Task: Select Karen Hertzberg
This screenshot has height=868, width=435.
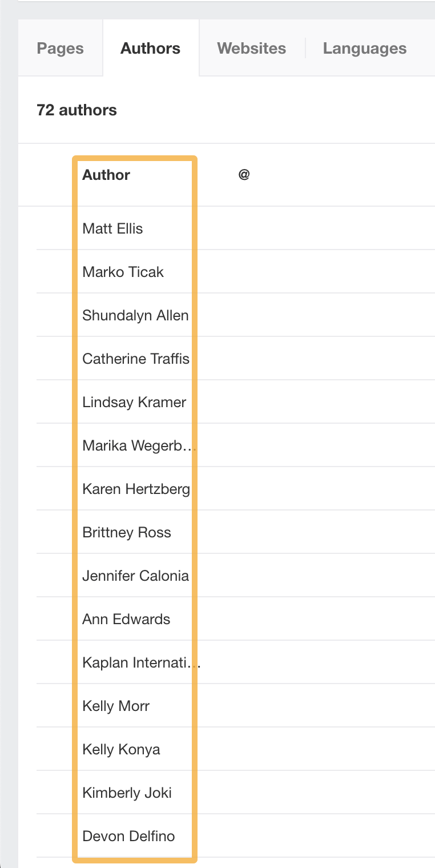Action: point(136,489)
